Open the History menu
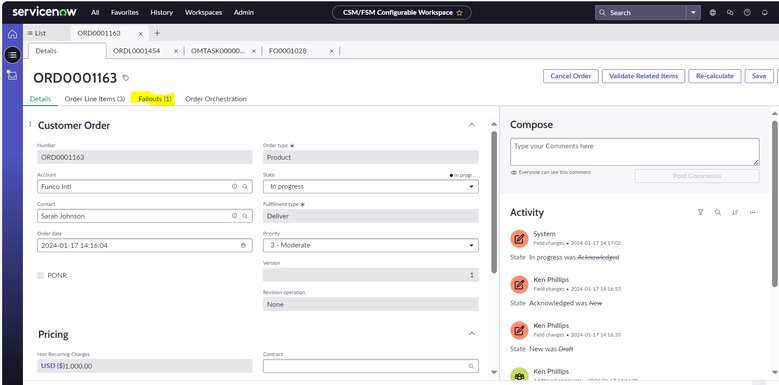This screenshot has width=779, height=385. [x=161, y=12]
